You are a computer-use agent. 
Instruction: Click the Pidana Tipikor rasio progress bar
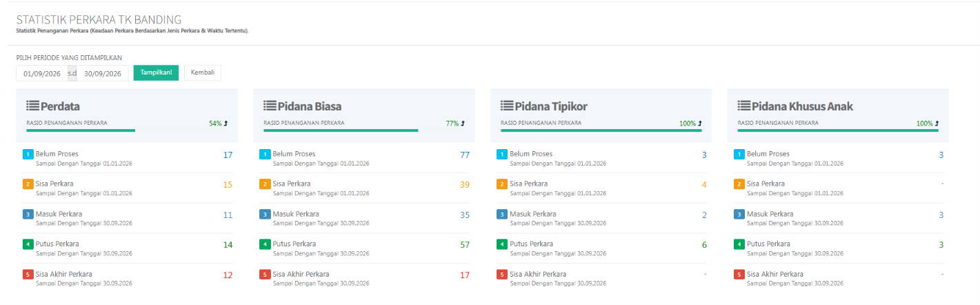[x=601, y=130]
